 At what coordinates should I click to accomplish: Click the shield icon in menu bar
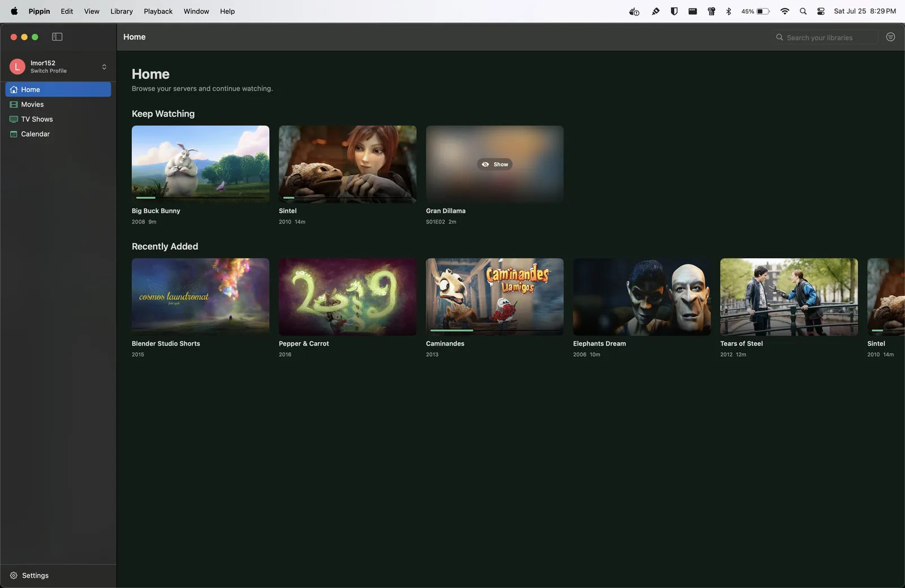pyautogui.click(x=674, y=11)
